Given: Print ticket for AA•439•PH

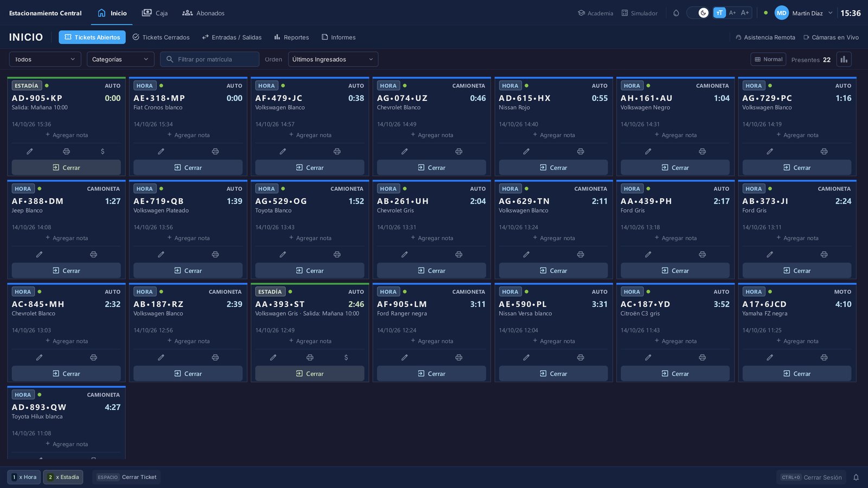Looking at the screenshot, I should coord(703,254).
